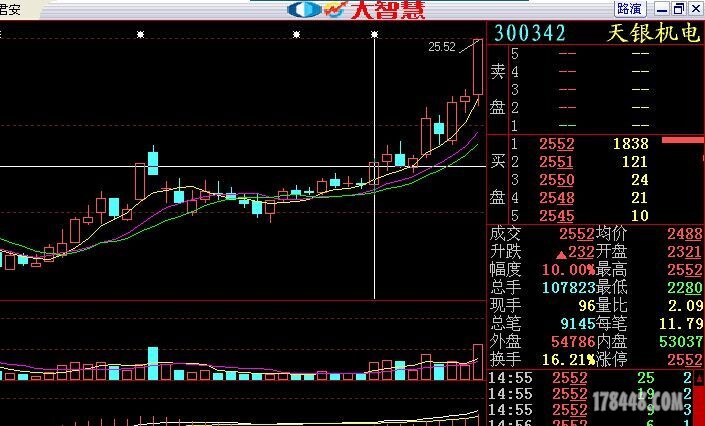Click 总笔 value 9145

tap(578, 324)
